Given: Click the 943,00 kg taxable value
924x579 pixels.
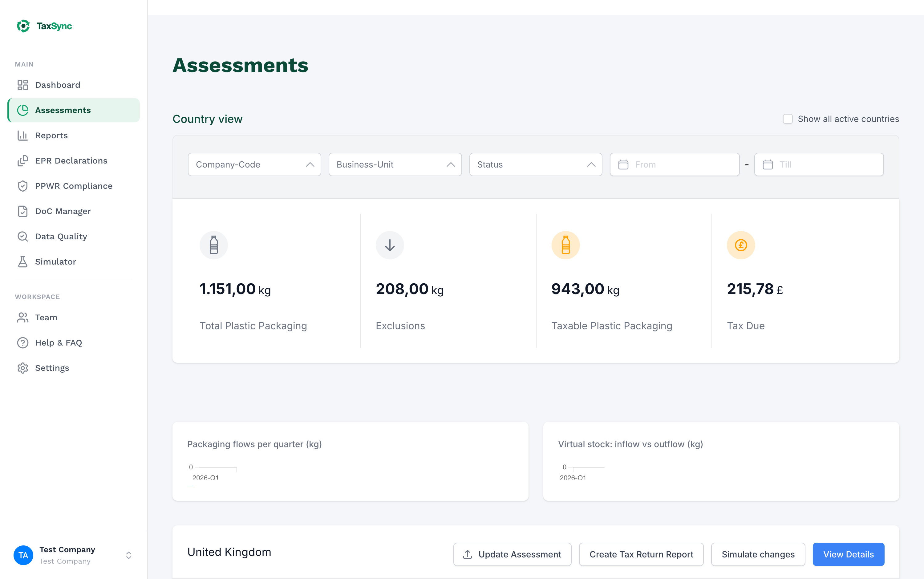Looking at the screenshot, I should coord(586,289).
